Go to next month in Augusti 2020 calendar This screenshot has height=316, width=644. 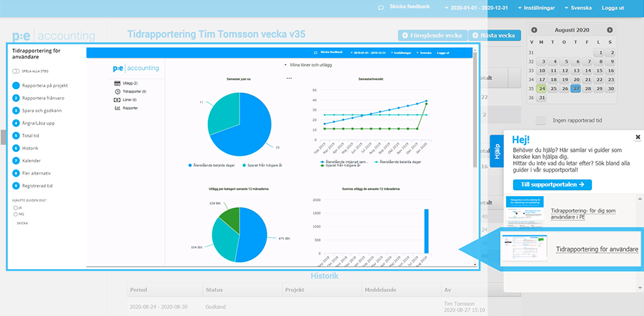[609, 30]
